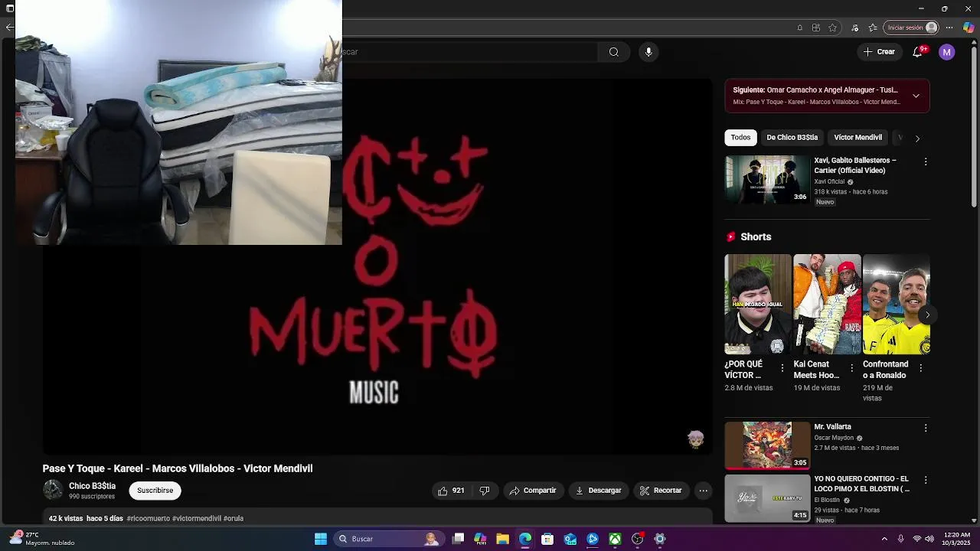Show next Shorts with right chevron
This screenshot has width=980, height=551.
[927, 315]
